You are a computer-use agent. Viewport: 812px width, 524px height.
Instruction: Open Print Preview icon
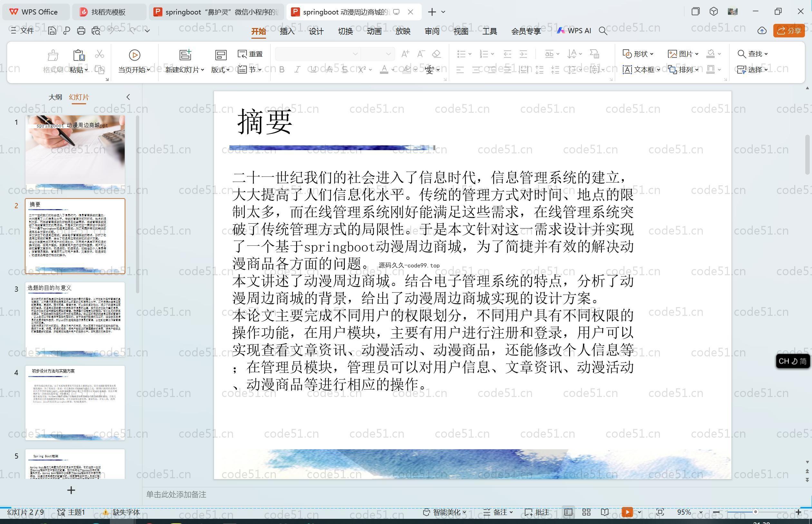[96, 31]
